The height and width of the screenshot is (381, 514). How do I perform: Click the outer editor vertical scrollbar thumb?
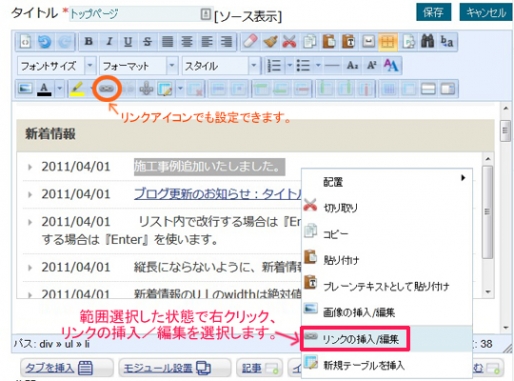(506, 130)
